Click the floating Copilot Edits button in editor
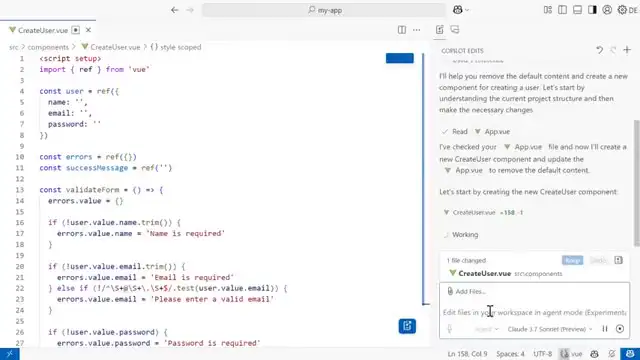 (x=407, y=326)
